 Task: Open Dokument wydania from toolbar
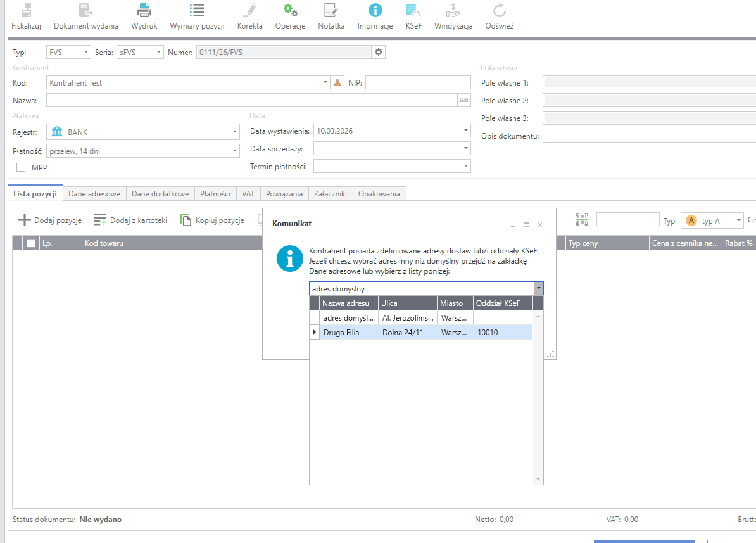coord(85,11)
